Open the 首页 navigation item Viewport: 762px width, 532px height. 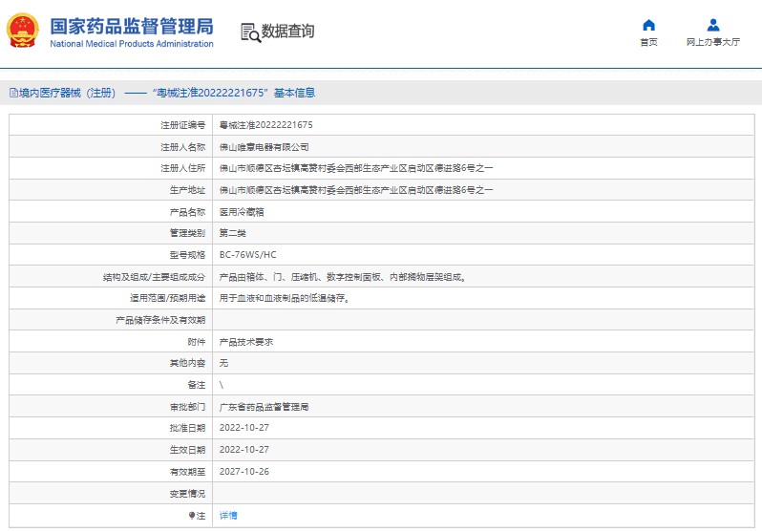[648, 43]
